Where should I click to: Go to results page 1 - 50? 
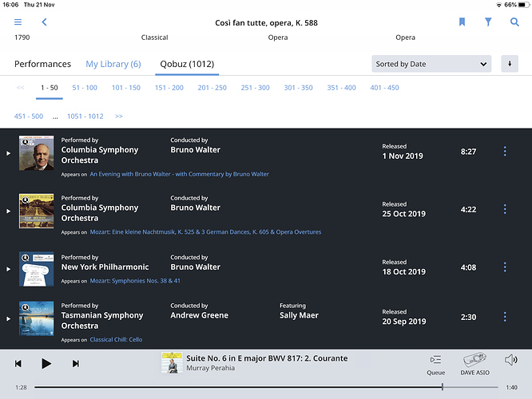pyautogui.click(x=50, y=88)
